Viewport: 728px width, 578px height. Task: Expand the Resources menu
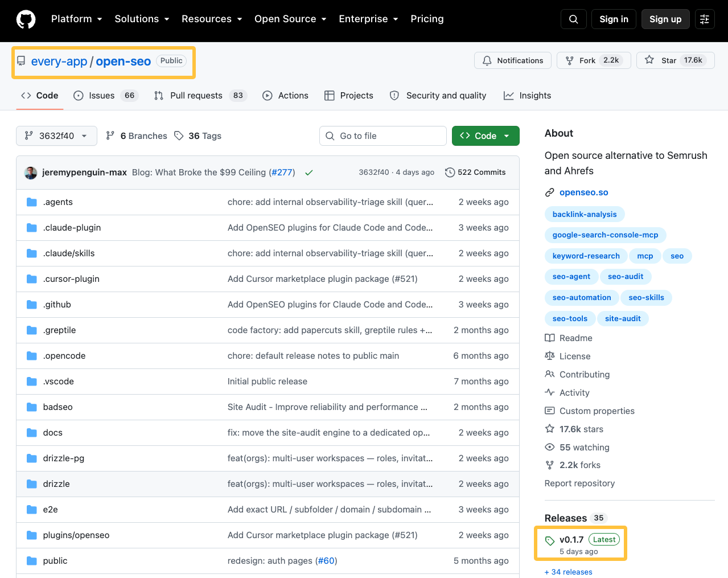(212, 19)
